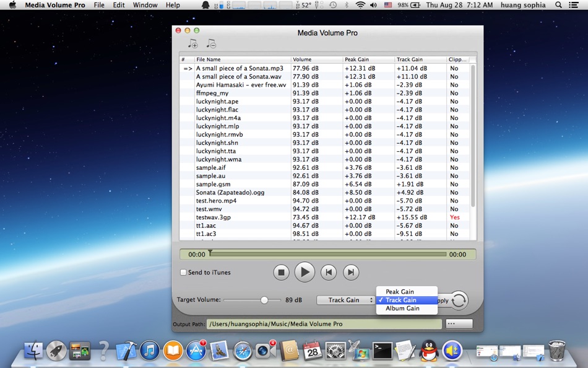Open Safari from the Dock
The height and width of the screenshot is (368, 588).
pyautogui.click(x=243, y=351)
